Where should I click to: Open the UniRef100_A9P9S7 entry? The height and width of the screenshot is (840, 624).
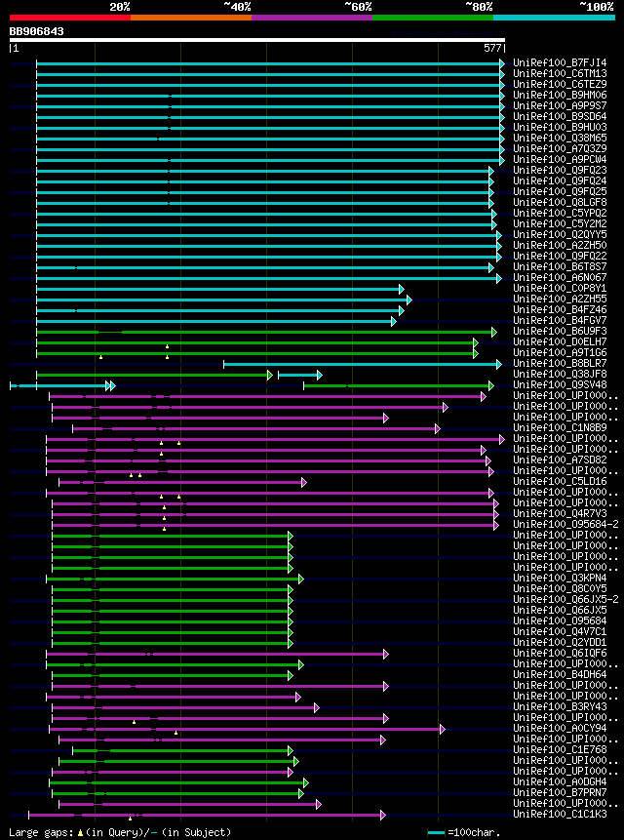click(560, 106)
